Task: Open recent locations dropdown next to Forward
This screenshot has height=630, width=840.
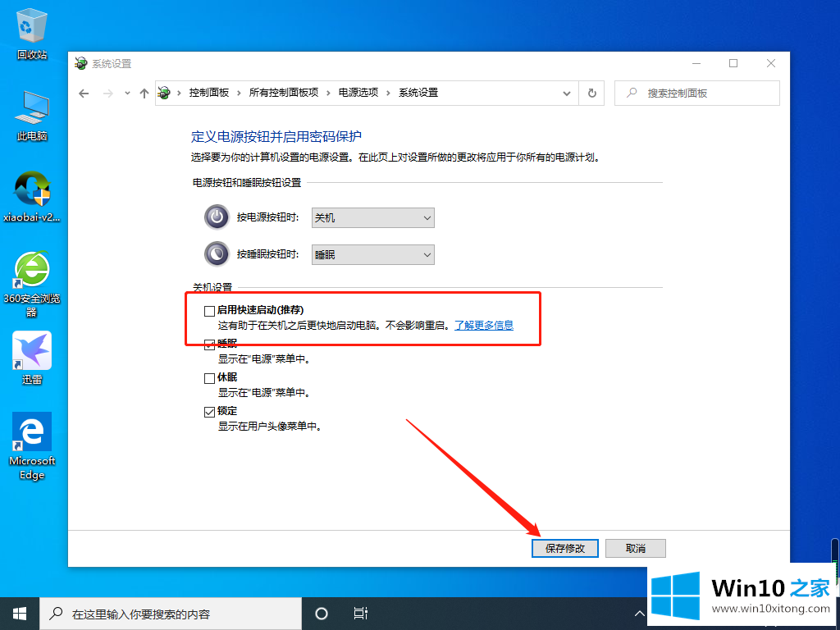Action: [127, 94]
